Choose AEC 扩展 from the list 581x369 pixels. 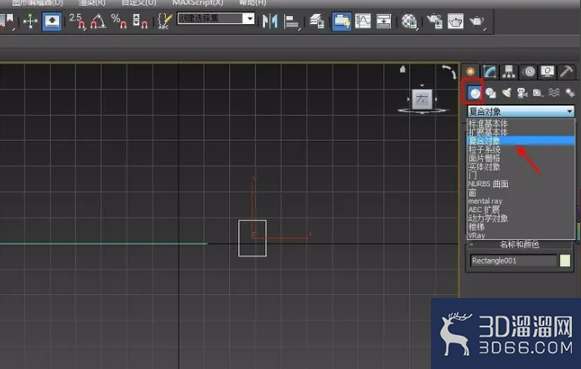tap(521, 210)
